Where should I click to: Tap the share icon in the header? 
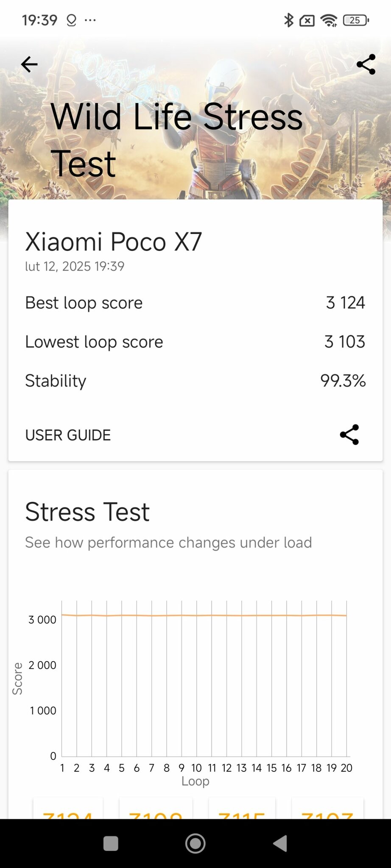pyautogui.click(x=366, y=64)
